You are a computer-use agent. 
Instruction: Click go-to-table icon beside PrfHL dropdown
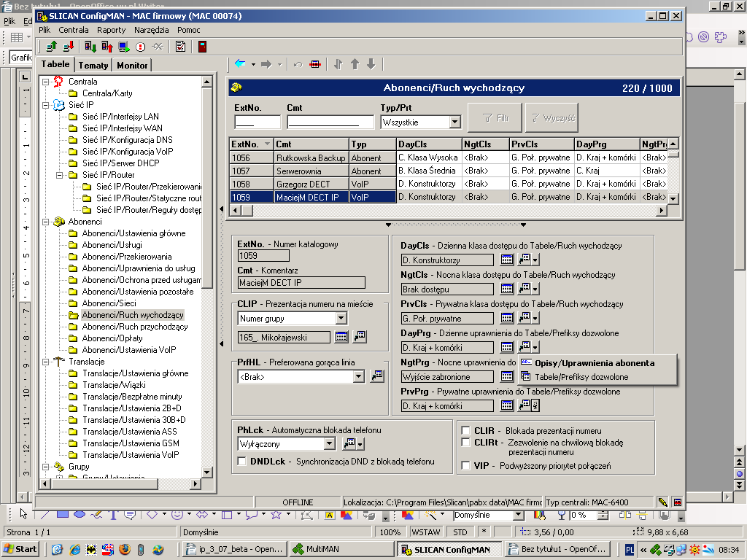(377, 376)
